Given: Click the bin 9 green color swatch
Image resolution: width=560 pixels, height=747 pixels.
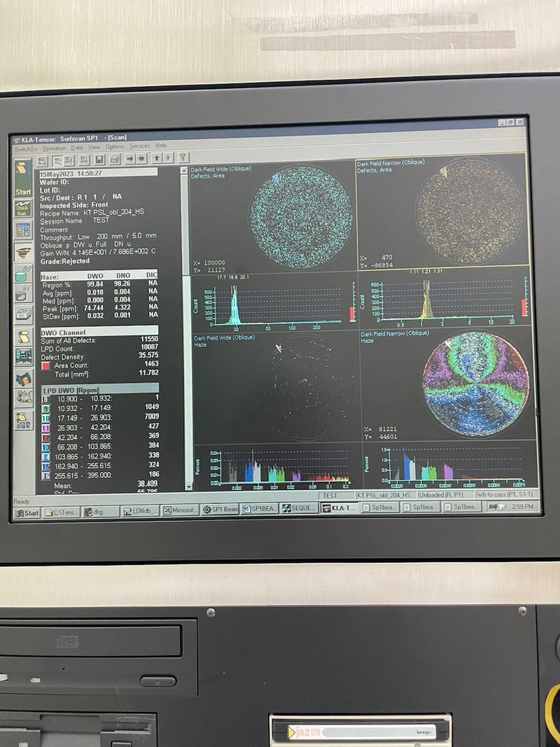Looking at the screenshot, I should (45, 408).
